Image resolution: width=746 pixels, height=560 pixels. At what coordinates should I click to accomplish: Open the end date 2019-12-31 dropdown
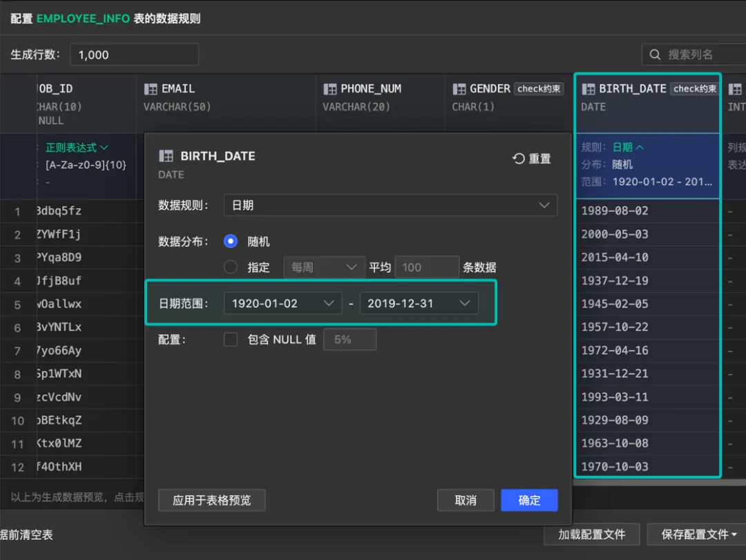tap(419, 304)
